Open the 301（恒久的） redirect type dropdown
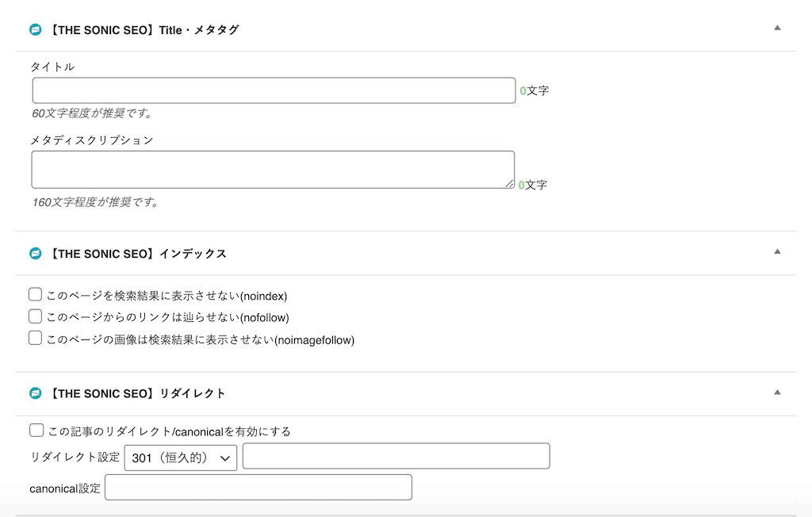812x517 pixels. [181, 458]
